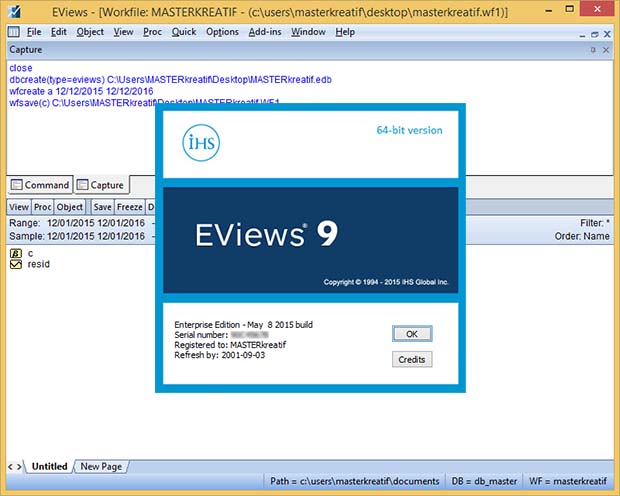The width and height of the screenshot is (620, 496).
Task: Select the Untitled page tab
Action: pos(49,466)
